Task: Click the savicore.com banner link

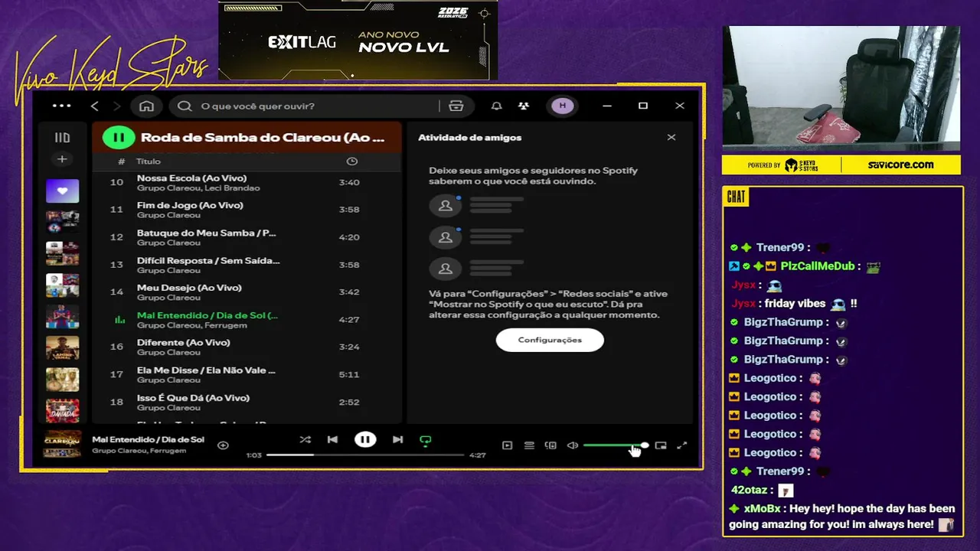Action: (x=900, y=165)
